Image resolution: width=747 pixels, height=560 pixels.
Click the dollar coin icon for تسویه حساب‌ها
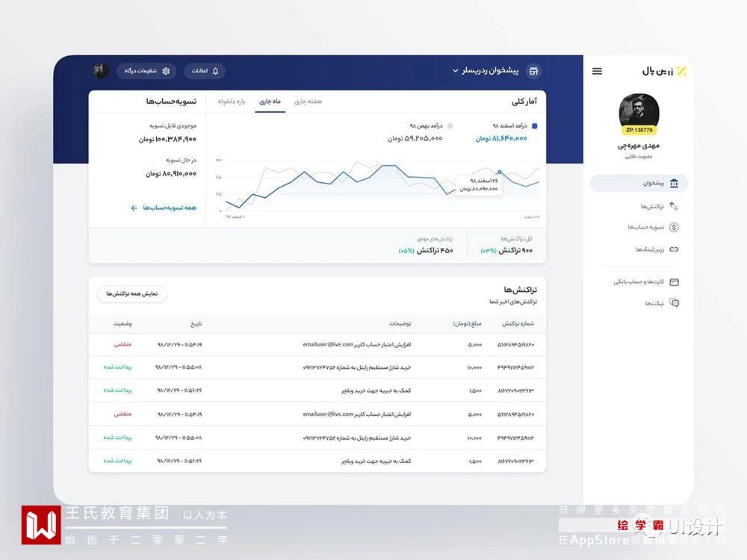tap(674, 227)
